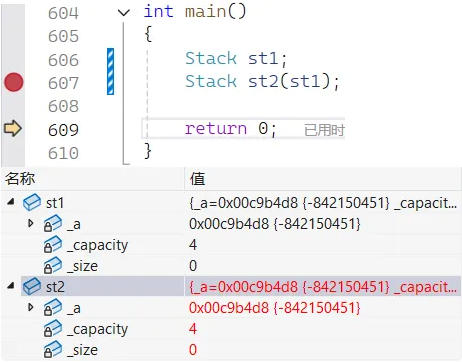The height and width of the screenshot is (362, 462).
Task: Click the 值 column header
Action: [323, 179]
